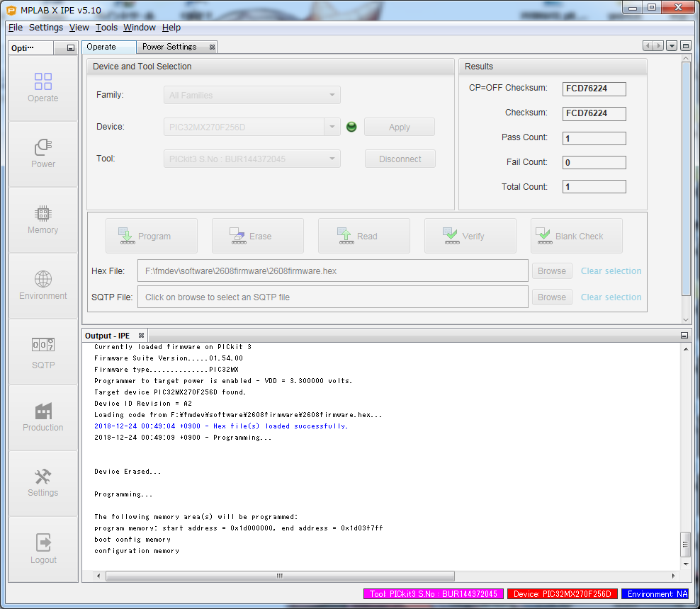
Task: Minimize the Output panel
Action: coord(684,335)
